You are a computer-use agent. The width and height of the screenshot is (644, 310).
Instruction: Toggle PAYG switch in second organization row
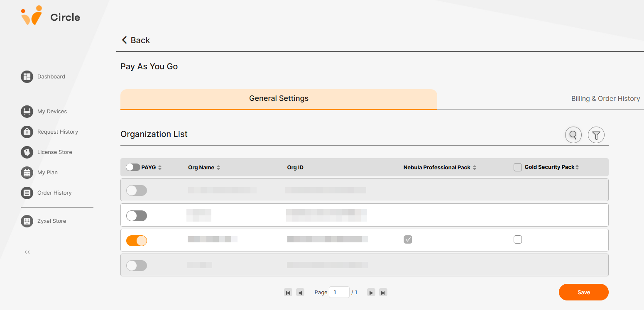(137, 216)
